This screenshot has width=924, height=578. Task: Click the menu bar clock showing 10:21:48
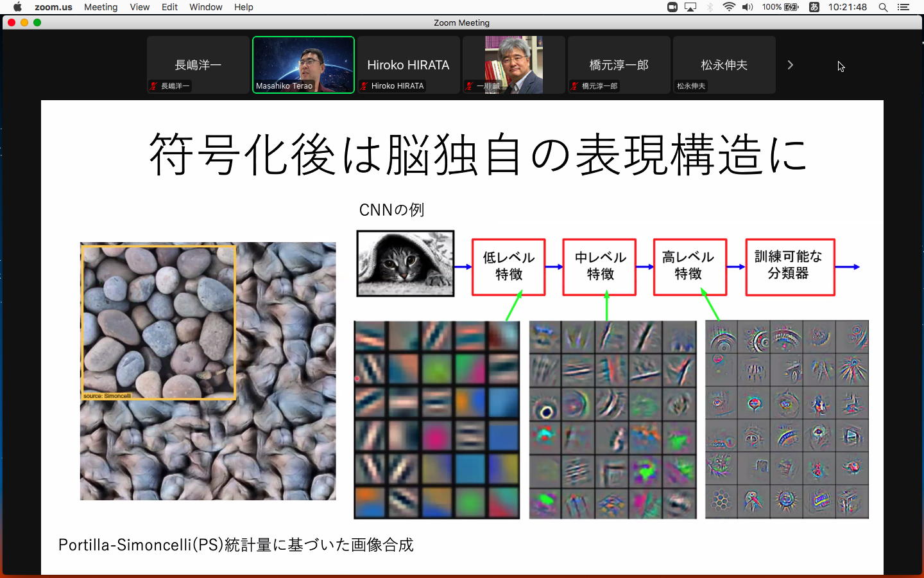847,7
